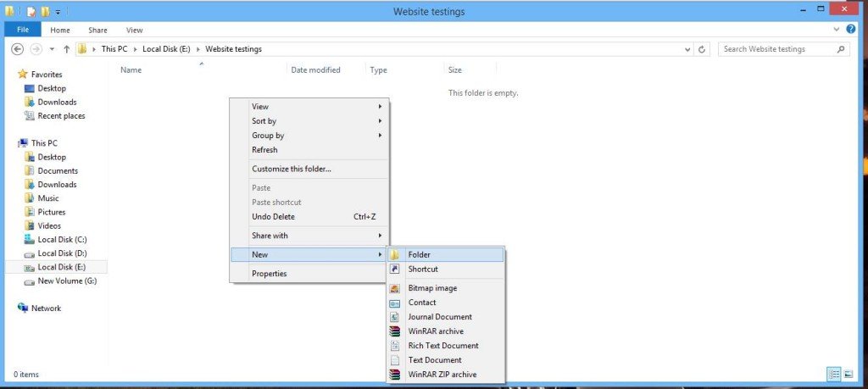Create a new Folder from submenu
The image size is (868, 389).
coord(446,254)
